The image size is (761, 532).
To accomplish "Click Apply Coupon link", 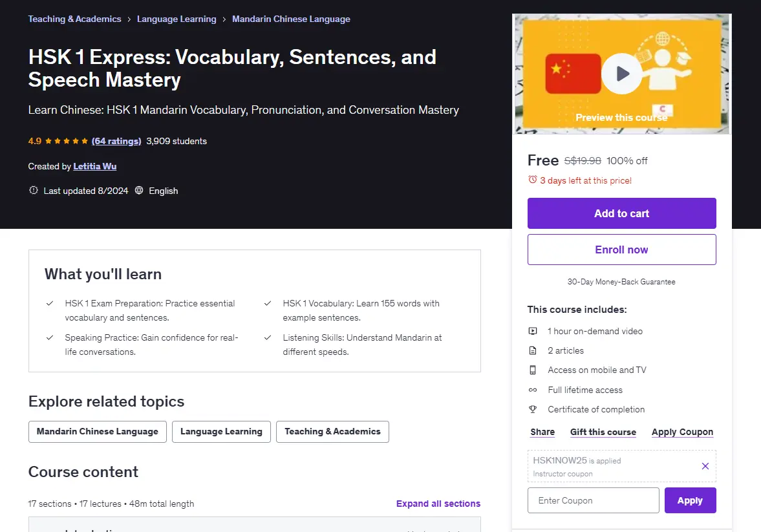I will [682, 432].
